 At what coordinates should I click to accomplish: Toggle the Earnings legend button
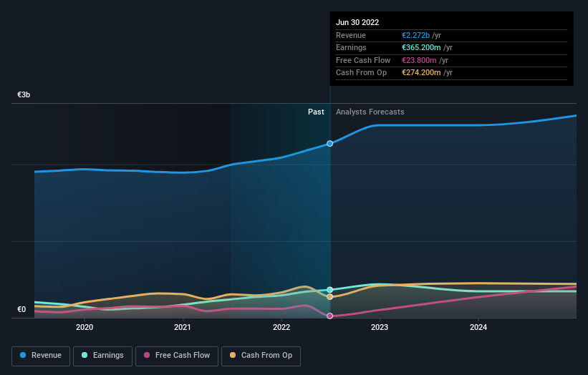[x=102, y=356]
